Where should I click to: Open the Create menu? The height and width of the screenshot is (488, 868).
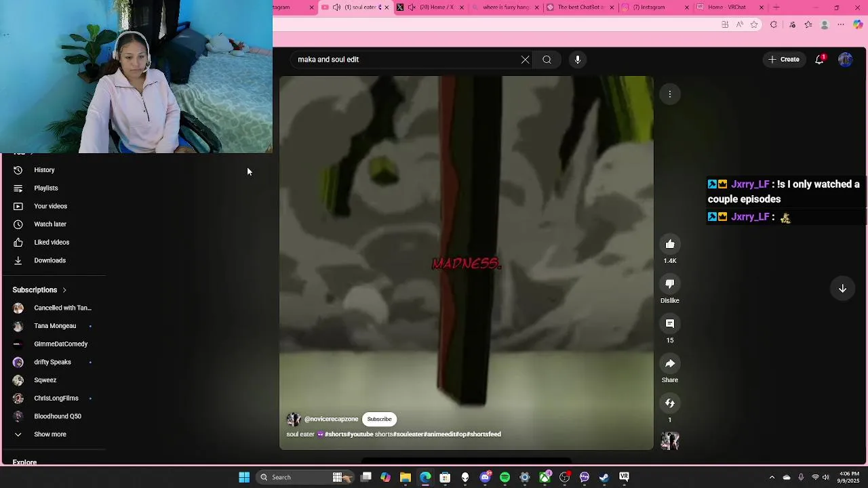pos(784,60)
